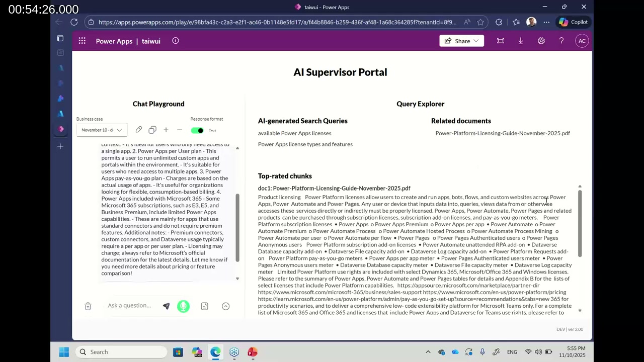Click the trash icon to clear chat
Image resolution: width=644 pixels, height=362 pixels.
88,306
